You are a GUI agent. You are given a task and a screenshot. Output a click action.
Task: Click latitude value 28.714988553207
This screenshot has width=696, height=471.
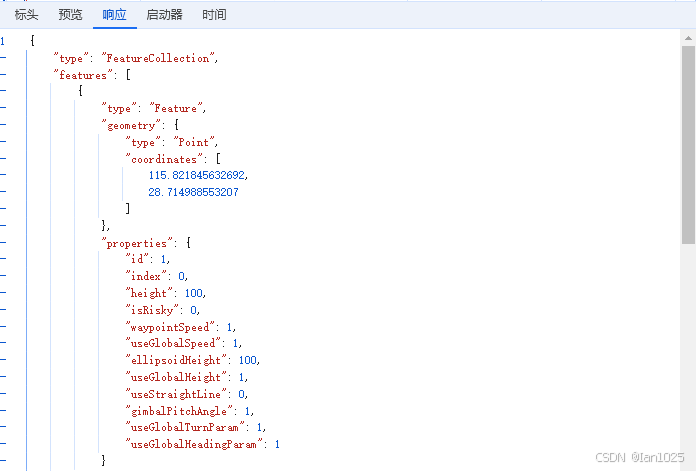click(x=193, y=192)
